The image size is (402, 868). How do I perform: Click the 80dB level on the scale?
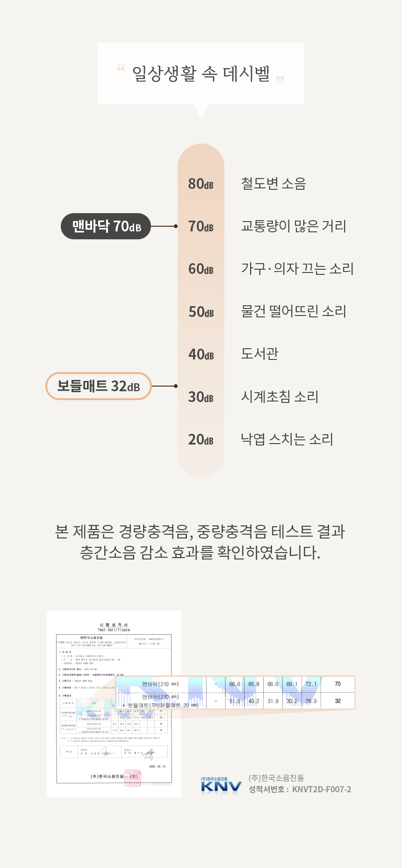201,184
